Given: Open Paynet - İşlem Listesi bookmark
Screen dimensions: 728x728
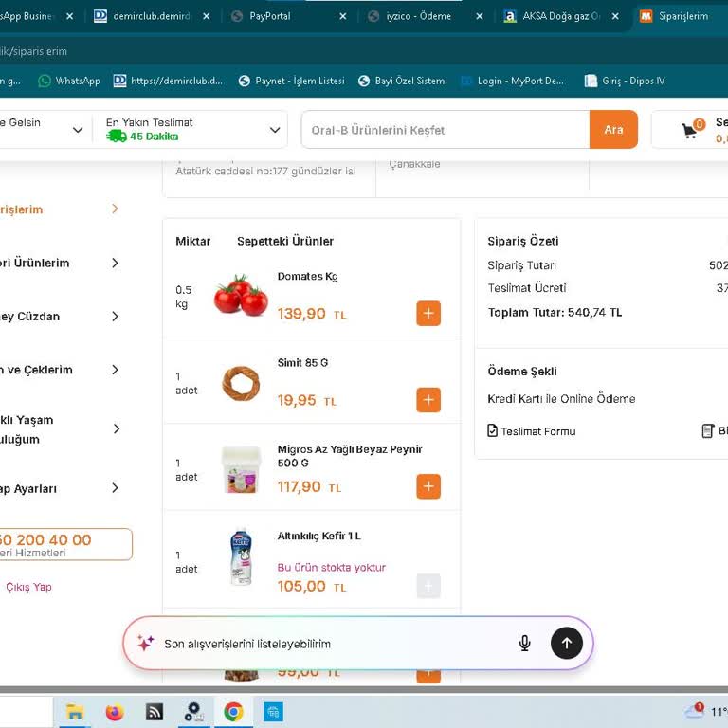Looking at the screenshot, I should (x=292, y=81).
